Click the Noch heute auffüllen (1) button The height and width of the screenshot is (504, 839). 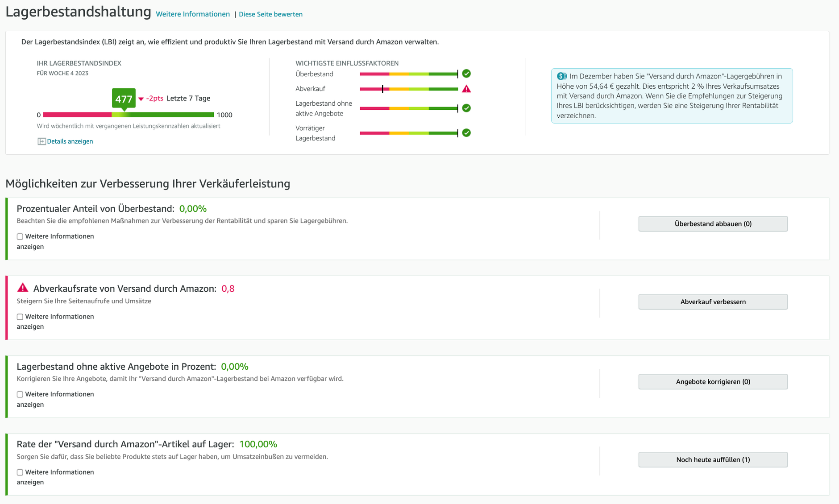pyautogui.click(x=713, y=460)
